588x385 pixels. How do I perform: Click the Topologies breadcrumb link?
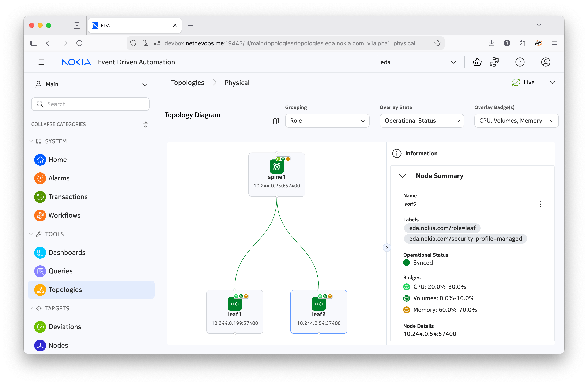188,83
